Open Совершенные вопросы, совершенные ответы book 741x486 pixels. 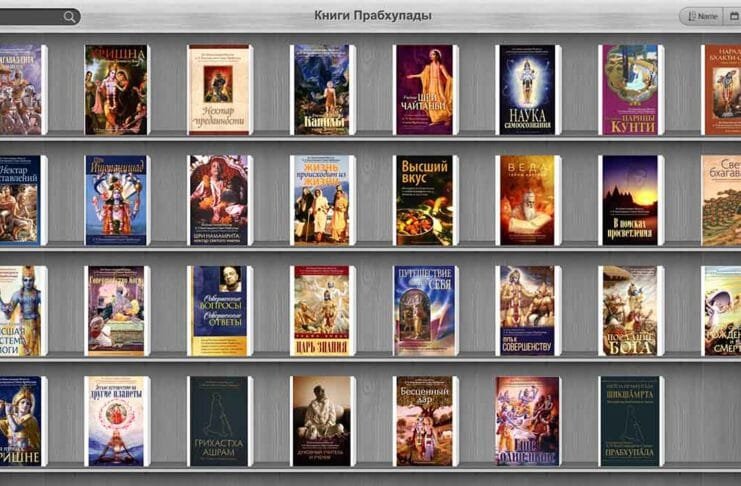(x=220, y=311)
